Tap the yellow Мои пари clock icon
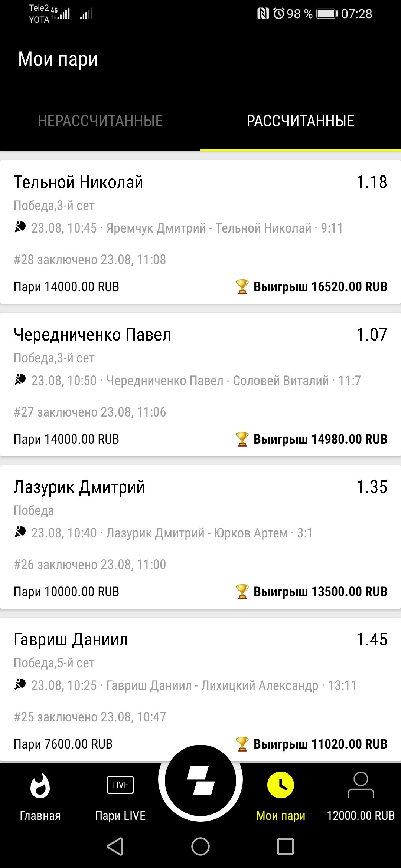This screenshot has width=401, height=868. tap(281, 785)
